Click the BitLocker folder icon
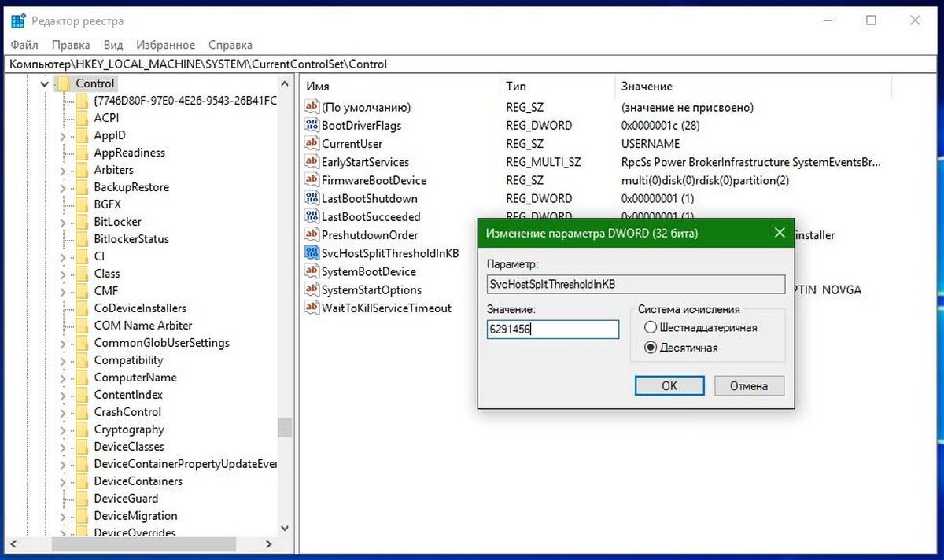944x560 pixels. click(80, 222)
